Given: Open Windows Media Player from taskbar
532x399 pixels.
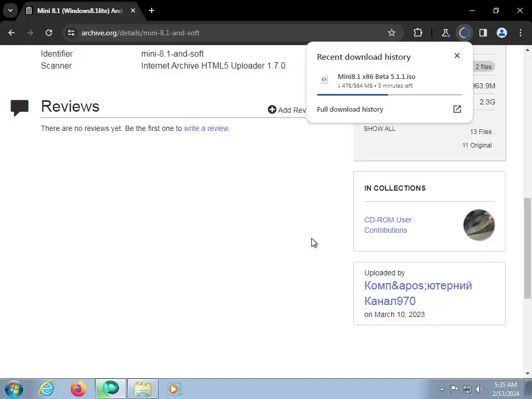Looking at the screenshot, I should 175,389.
